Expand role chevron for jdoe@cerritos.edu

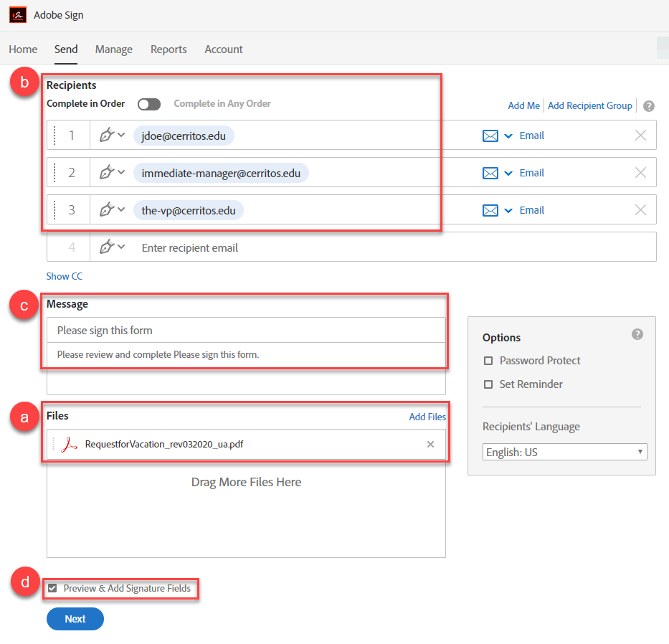click(121, 135)
